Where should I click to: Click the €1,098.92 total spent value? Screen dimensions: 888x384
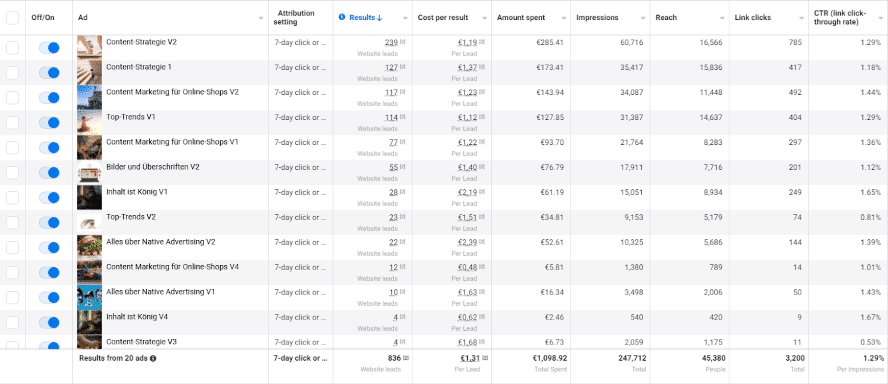pyautogui.click(x=550, y=358)
